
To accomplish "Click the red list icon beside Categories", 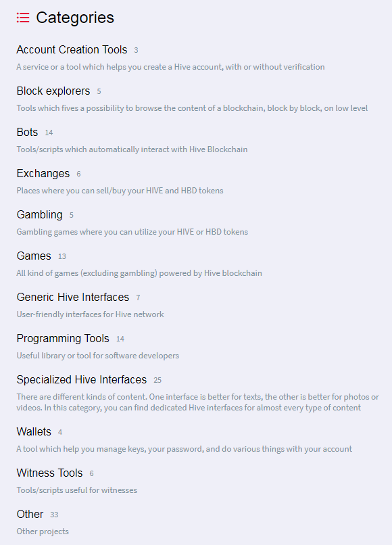I will point(23,18).
